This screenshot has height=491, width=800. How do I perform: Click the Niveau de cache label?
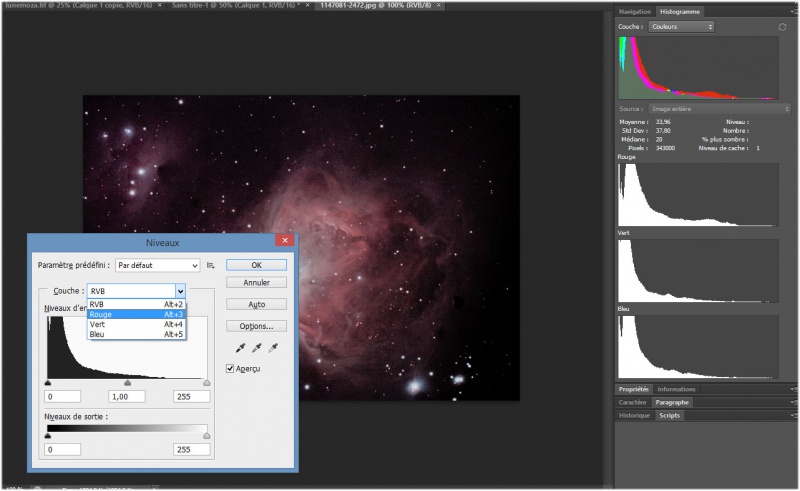(x=723, y=148)
